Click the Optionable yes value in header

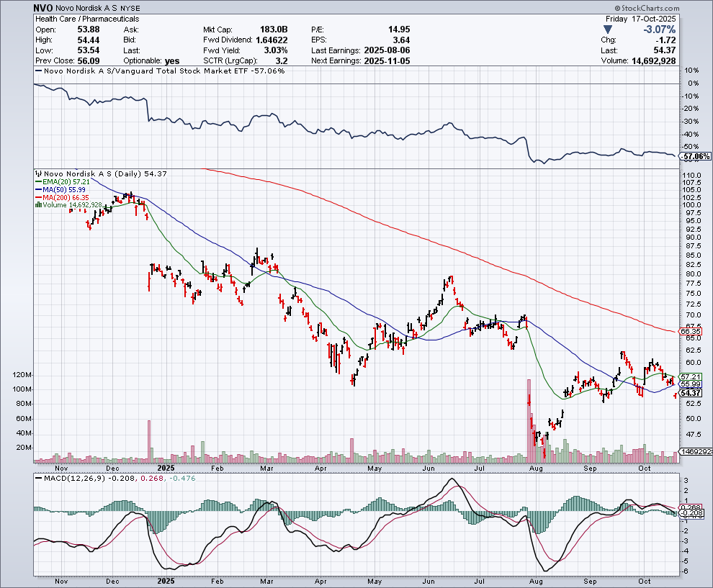pos(173,61)
